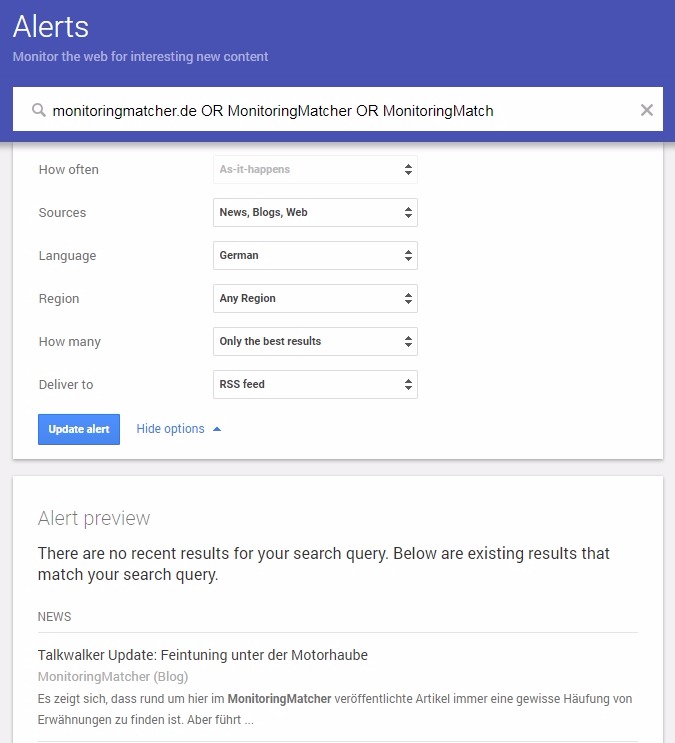Select the Deliver to RSS feed dropdown
The image size is (675, 743).
tap(315, 385)
